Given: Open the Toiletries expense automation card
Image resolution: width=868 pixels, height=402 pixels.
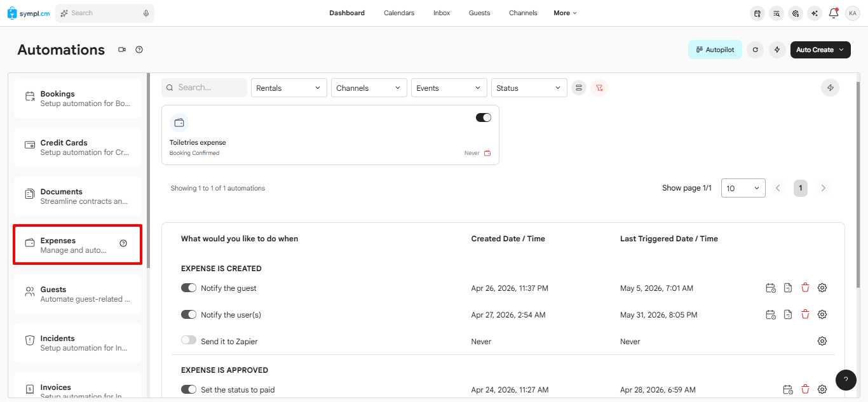Looking at the screenshot, I should point(330,135).
